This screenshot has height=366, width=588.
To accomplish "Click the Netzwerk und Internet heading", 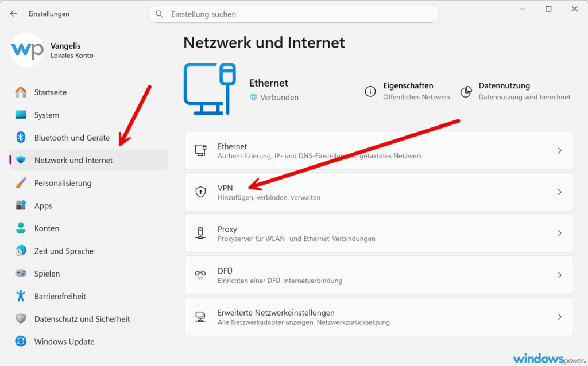I will pyautogui.click(x=264, y=42).
